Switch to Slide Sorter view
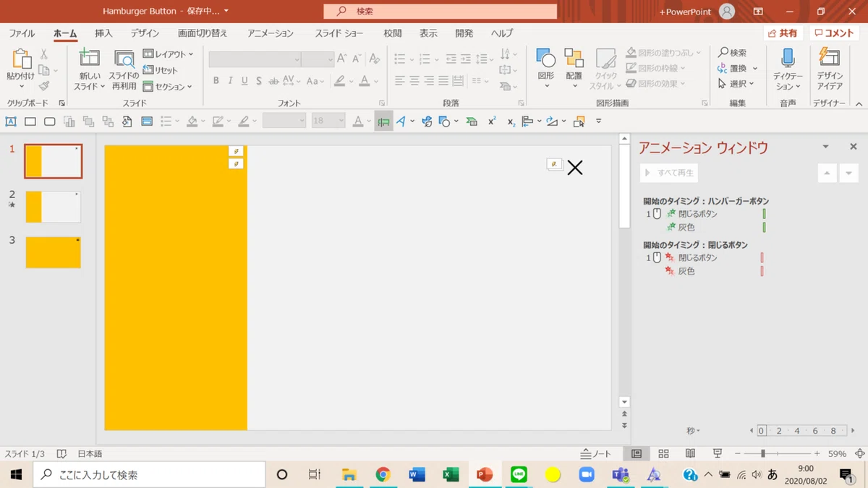Image resolution: width=868 pixels, height=488 pixels. pos(663,453)
